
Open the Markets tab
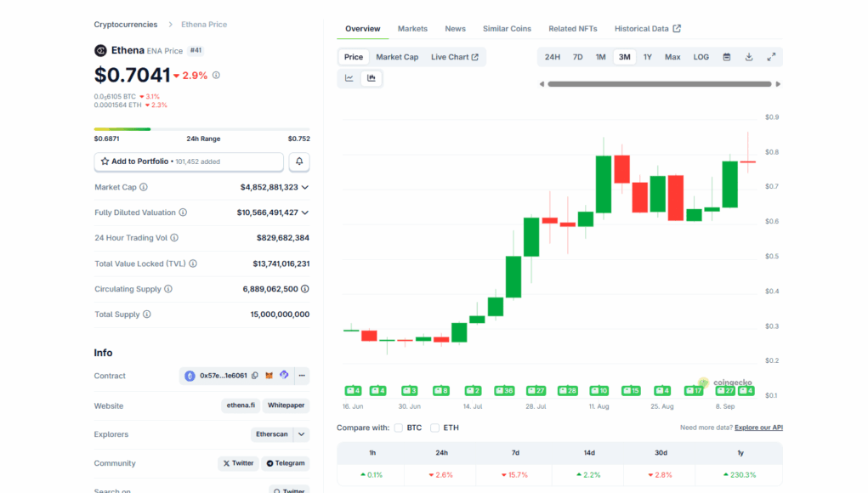click(412, 29)
